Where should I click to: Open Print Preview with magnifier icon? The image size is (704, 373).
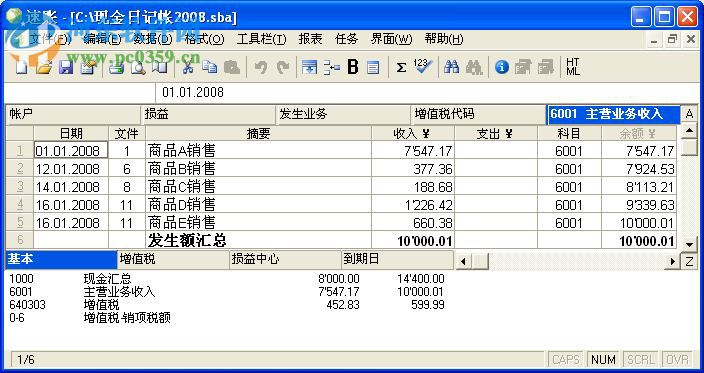[x=138, y=67]
